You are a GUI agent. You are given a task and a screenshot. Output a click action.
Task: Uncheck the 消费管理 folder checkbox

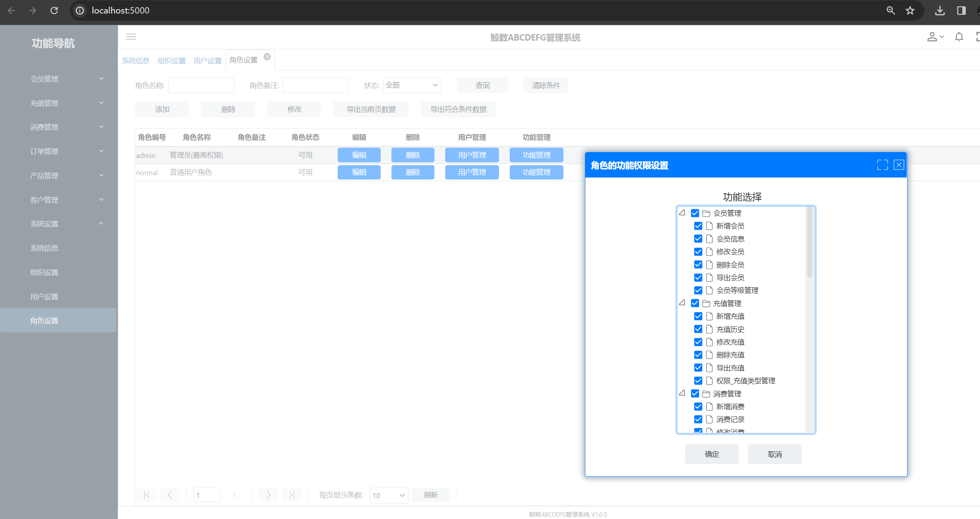point(695,394)
